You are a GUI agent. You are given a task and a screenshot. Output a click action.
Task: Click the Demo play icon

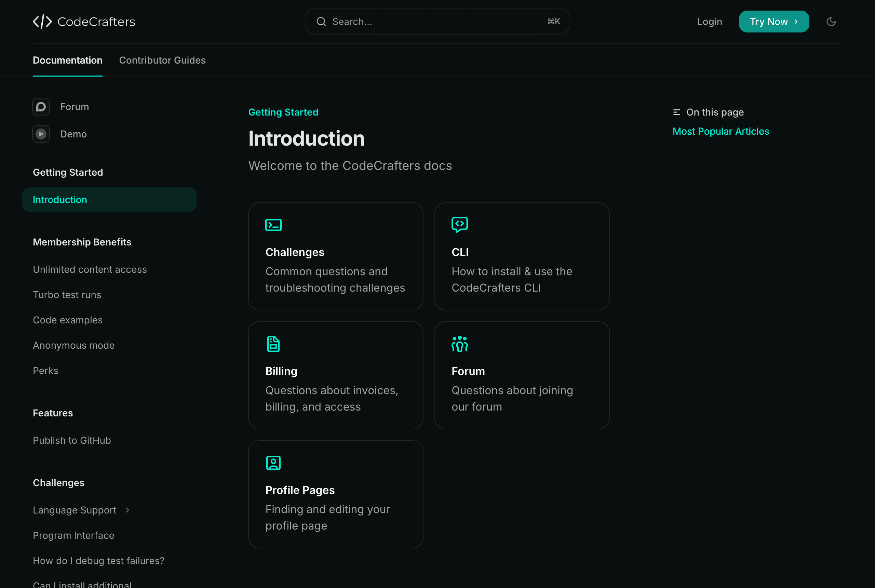(41, 134)
